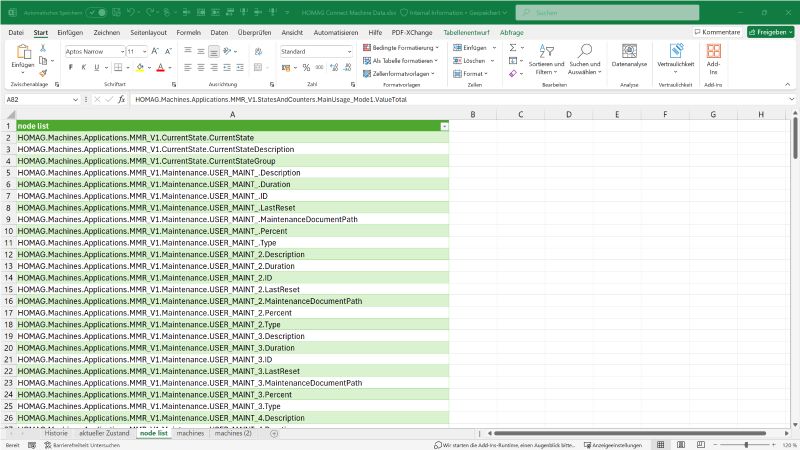Screen dimensions: 800x450
Task: Open the font size dropdown
Action: [x=144, y=52]
